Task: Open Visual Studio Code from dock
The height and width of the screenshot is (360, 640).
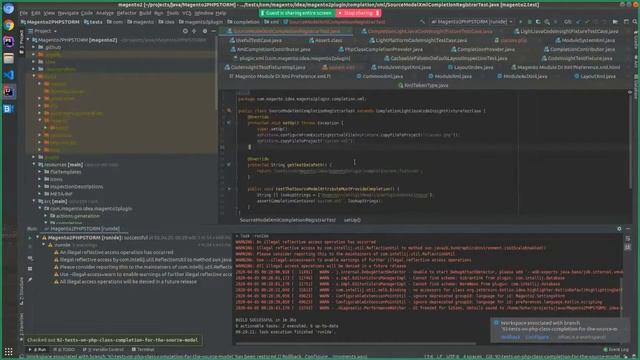Action: click(9, 75)
